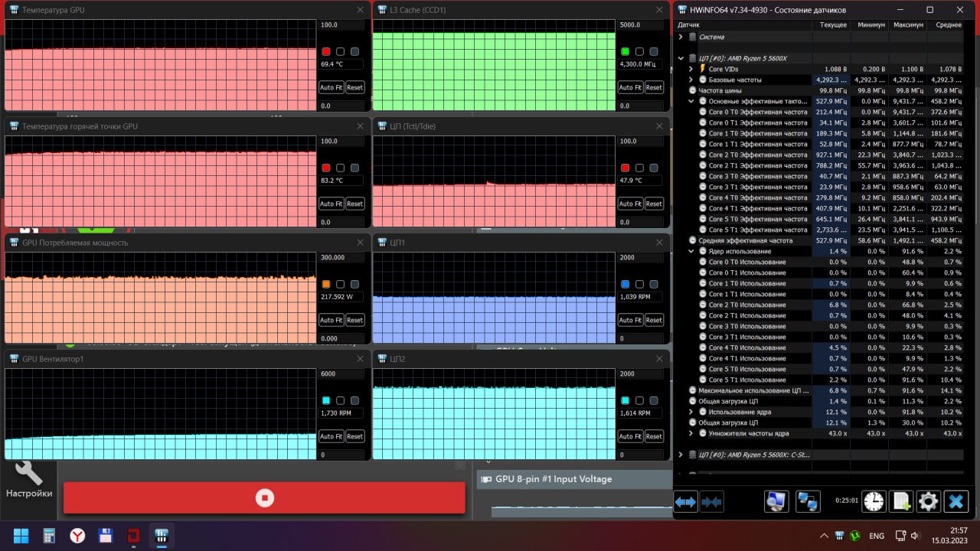Screen dimensions: 980x551
Task: Close the L3 Cache (CCD1) graph window
Action: (660, 10)
